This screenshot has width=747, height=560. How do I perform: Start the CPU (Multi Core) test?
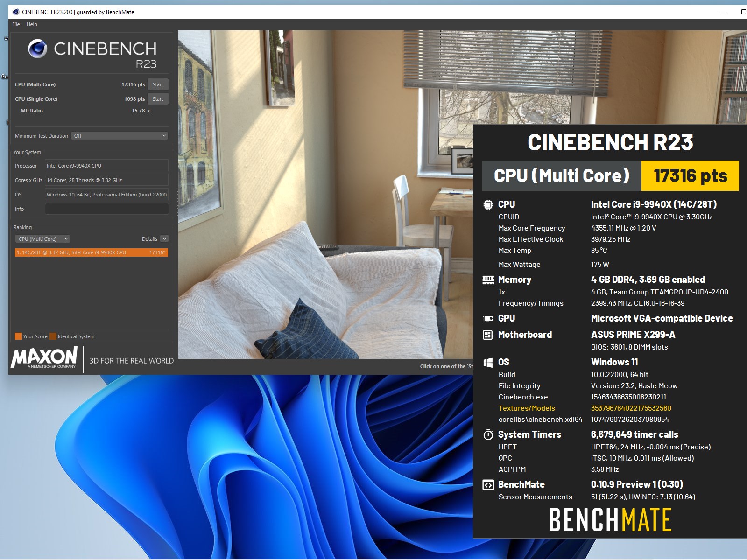coord(158,84)
